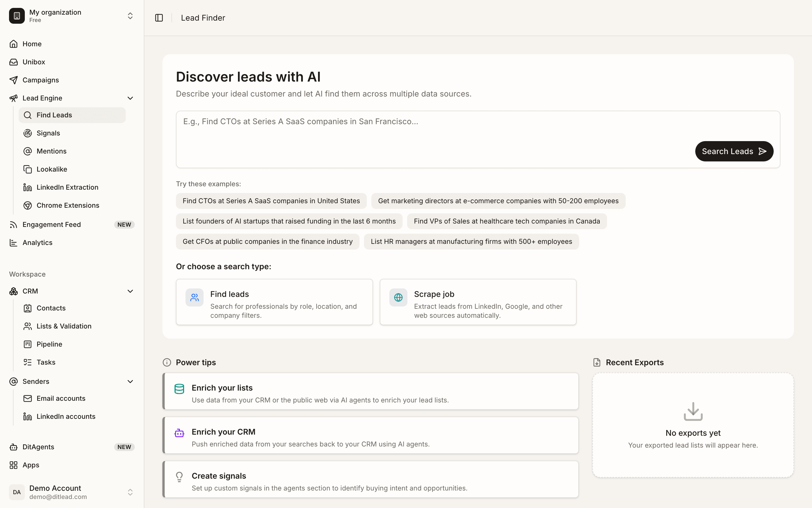Click the Lead Finder page title
This screenshot has width=812, height=508.
(x=203, y=18)
